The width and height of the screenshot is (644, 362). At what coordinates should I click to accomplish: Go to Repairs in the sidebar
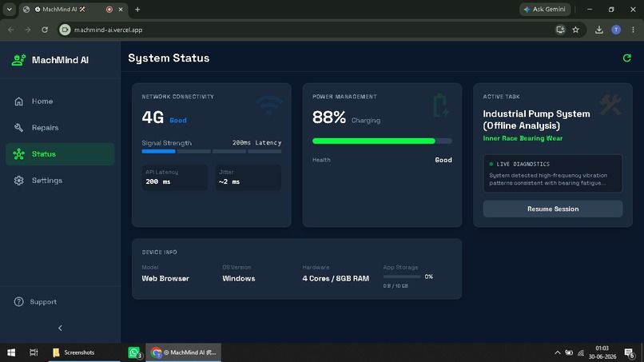60,127
